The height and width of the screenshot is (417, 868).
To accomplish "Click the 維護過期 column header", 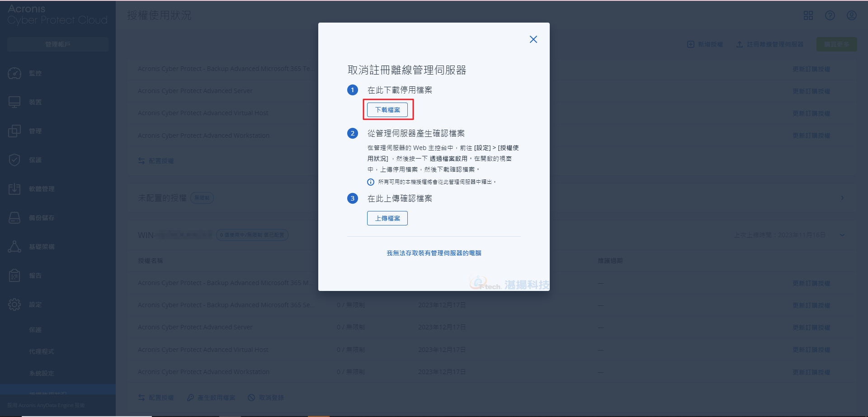I will (x=610, y=261).
